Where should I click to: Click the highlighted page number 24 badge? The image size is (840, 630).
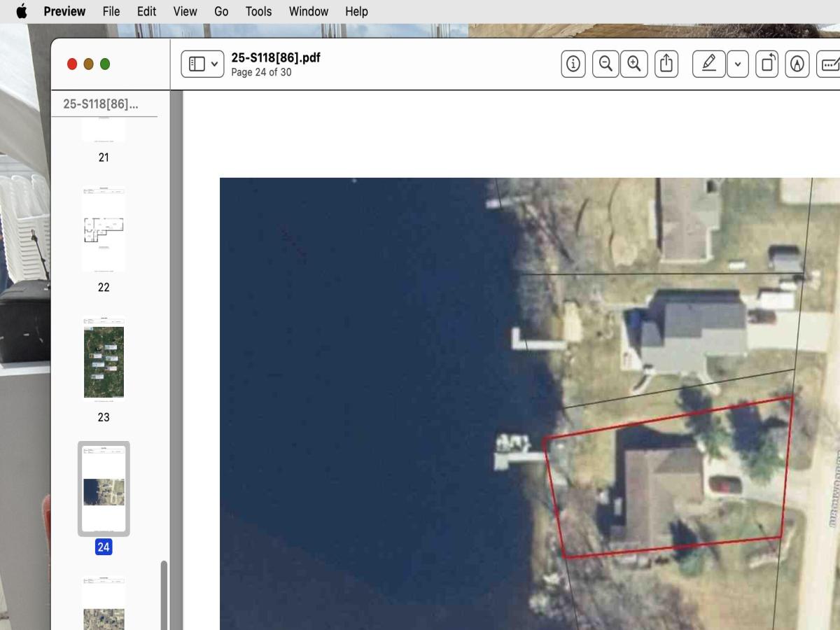[104, 547]
